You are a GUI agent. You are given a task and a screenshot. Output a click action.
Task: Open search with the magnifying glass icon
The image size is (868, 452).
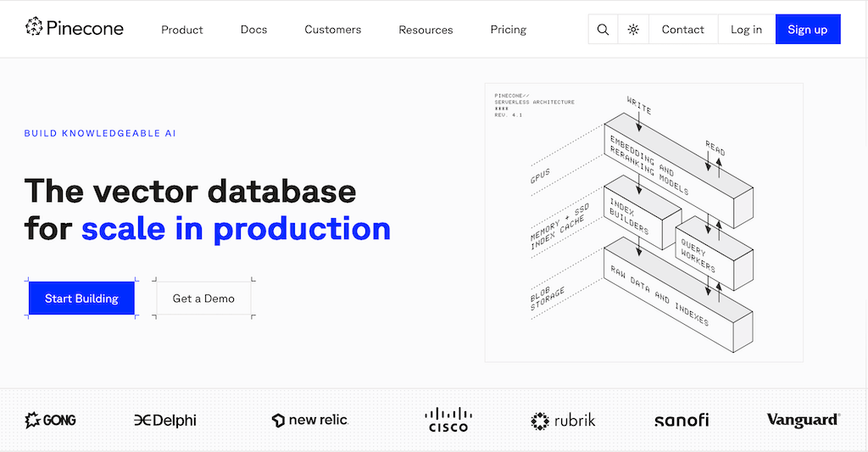603,30
